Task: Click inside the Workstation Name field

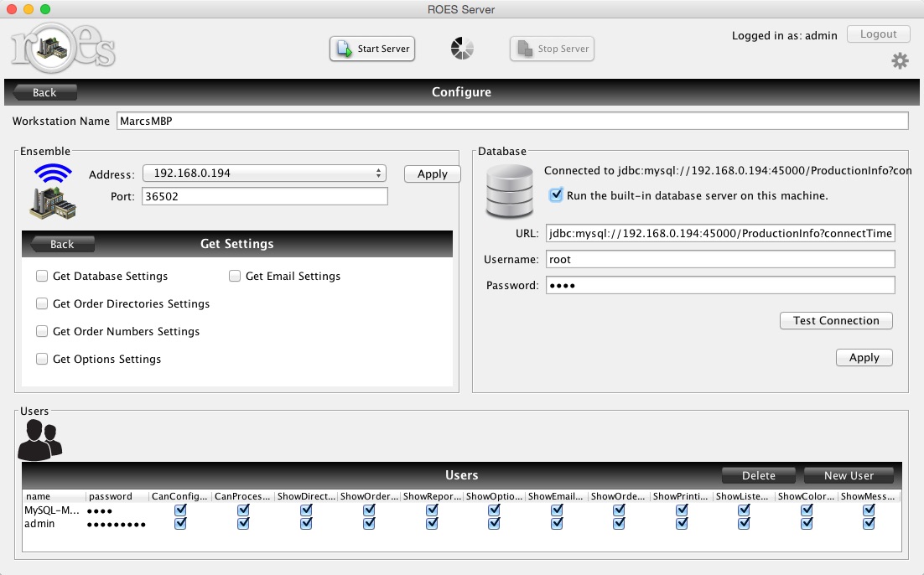Action: 335,120
